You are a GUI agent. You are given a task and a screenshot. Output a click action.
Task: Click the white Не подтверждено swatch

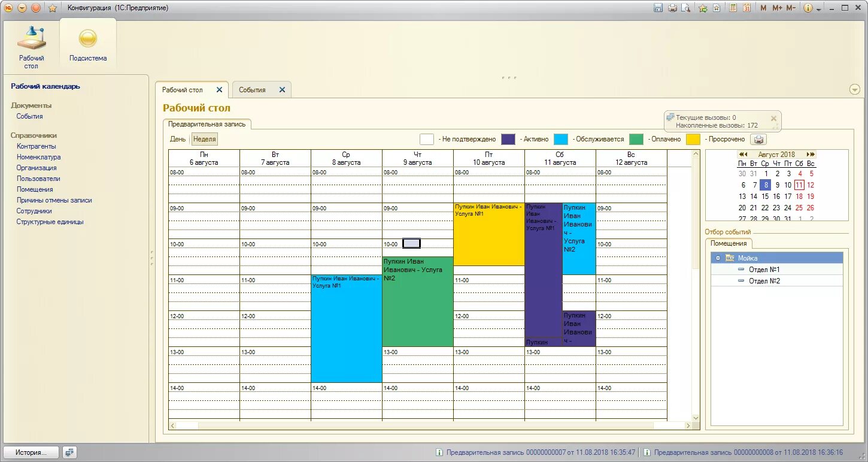[427, 139]
